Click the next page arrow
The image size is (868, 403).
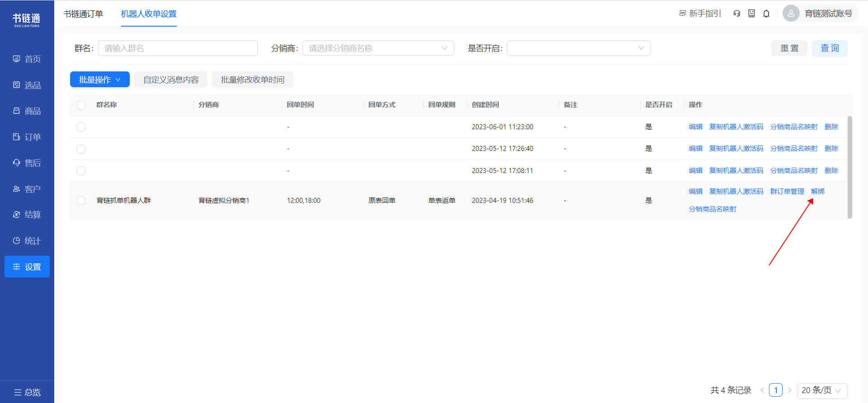point(790,390)
